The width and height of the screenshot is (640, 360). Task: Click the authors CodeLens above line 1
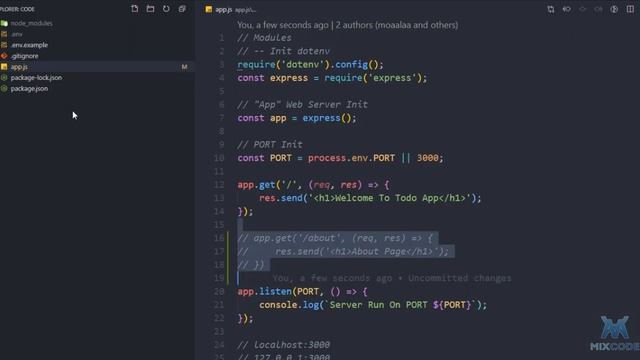(x=347, y=25)
